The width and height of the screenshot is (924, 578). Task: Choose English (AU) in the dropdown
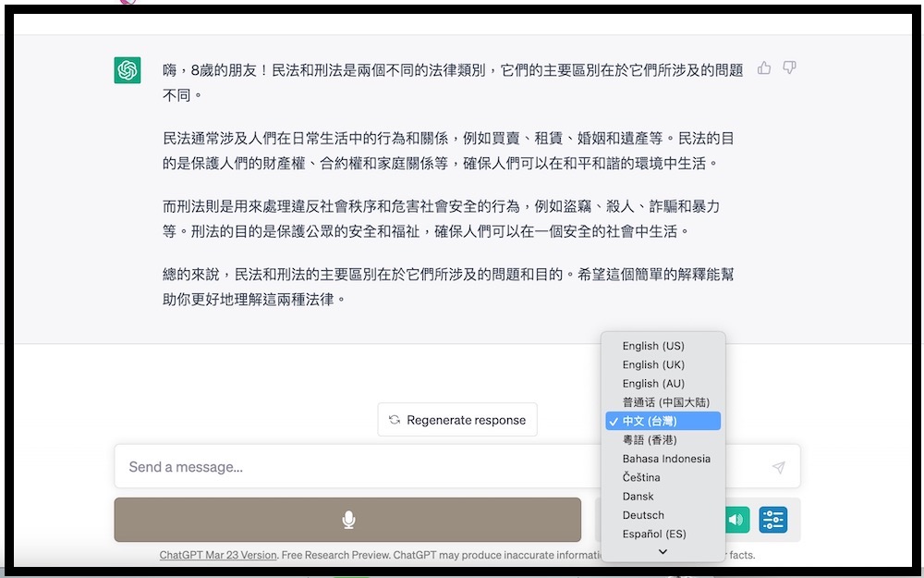(x=653, y=383)
